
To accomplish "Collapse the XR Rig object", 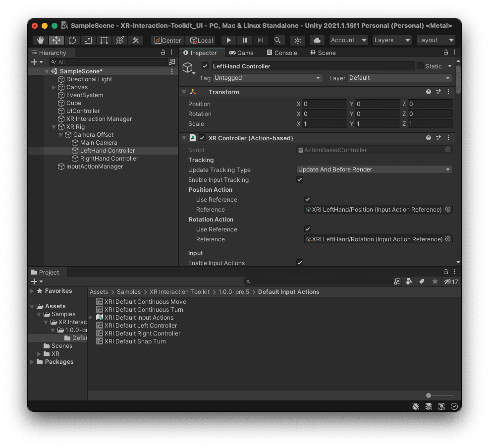I will 54,127.
